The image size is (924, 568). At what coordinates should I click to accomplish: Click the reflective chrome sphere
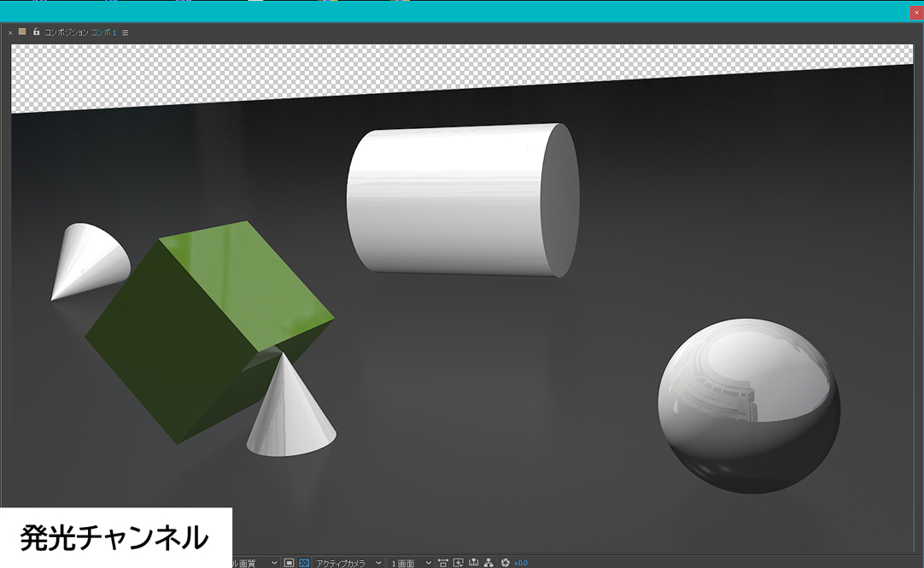[x=749, y=406]
